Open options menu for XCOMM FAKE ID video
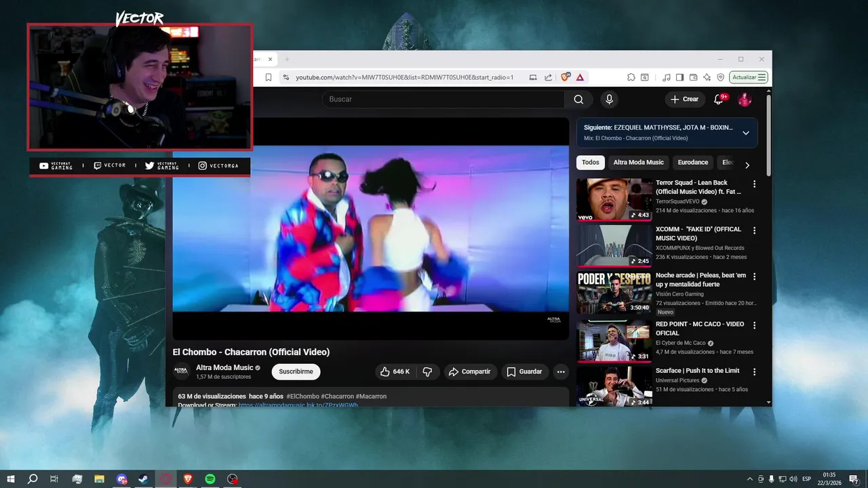The width and height of the screenshot is (868, 488). [754, 230]
